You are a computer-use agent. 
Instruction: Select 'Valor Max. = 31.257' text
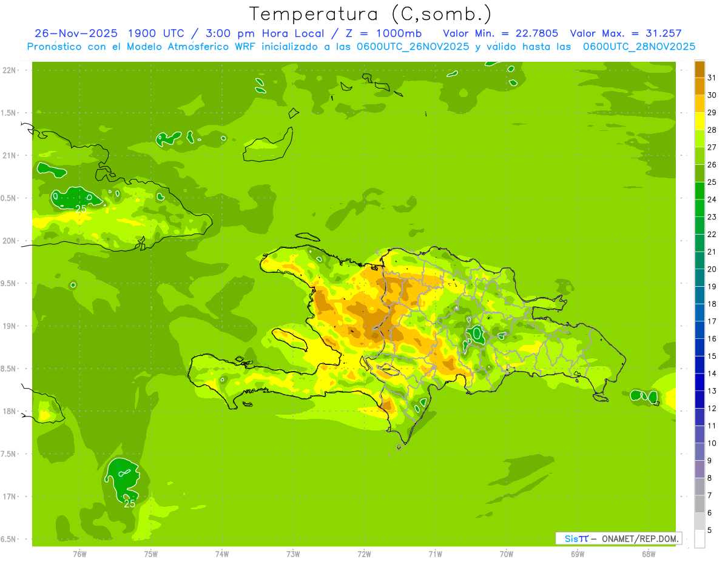click(626, 33)
